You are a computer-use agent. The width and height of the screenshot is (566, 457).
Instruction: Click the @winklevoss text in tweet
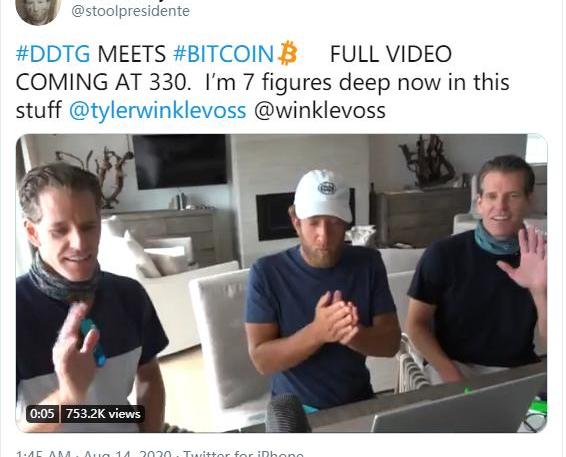(x=320, y=110)
